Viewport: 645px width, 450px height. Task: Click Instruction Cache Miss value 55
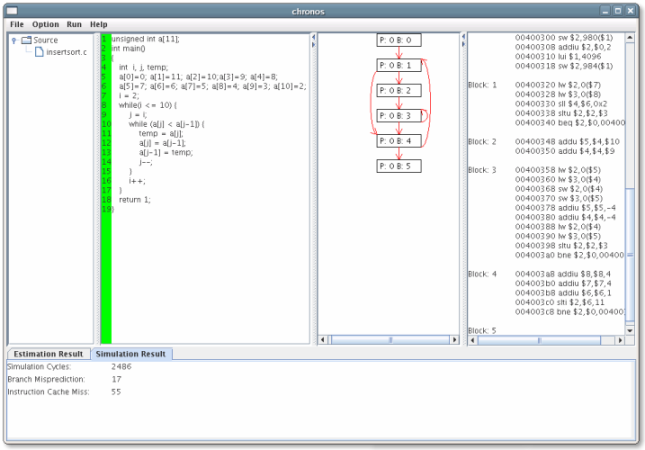pos(116,392)
